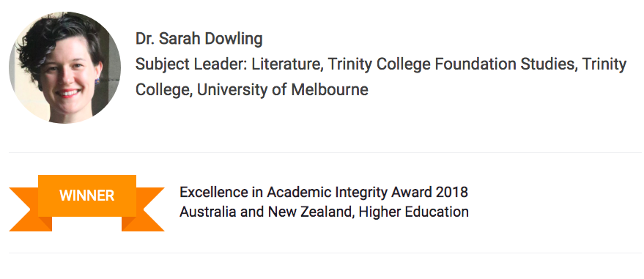644x279 pixels.
Task: Click the orange WINNER ribbon badge
Action: (x=86, y=203)
